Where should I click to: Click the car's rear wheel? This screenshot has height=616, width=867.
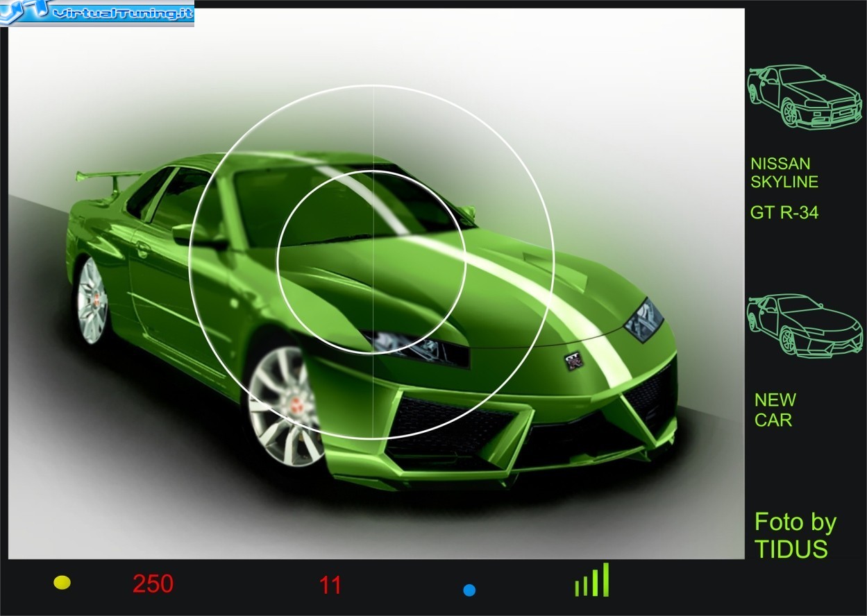[x=92, y=300]
